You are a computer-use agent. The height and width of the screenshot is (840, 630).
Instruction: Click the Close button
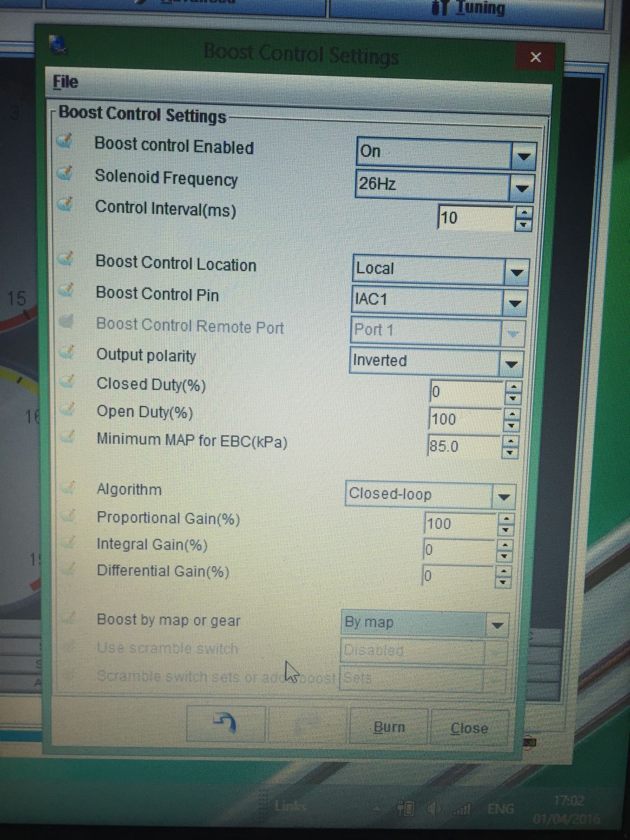[469, 728]
